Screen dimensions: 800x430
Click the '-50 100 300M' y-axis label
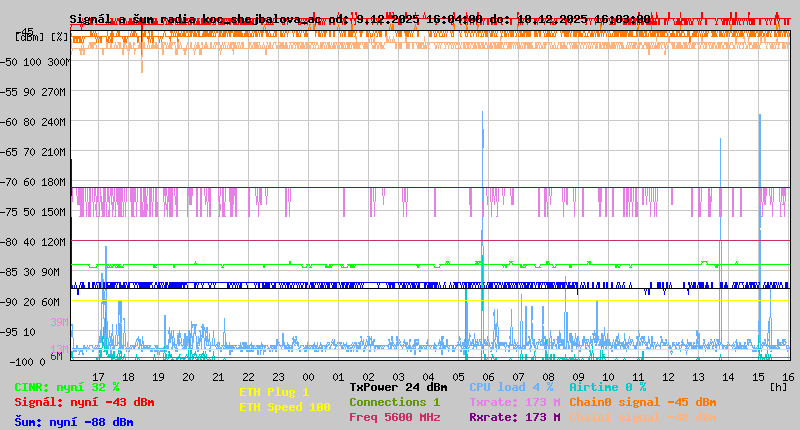35,62
